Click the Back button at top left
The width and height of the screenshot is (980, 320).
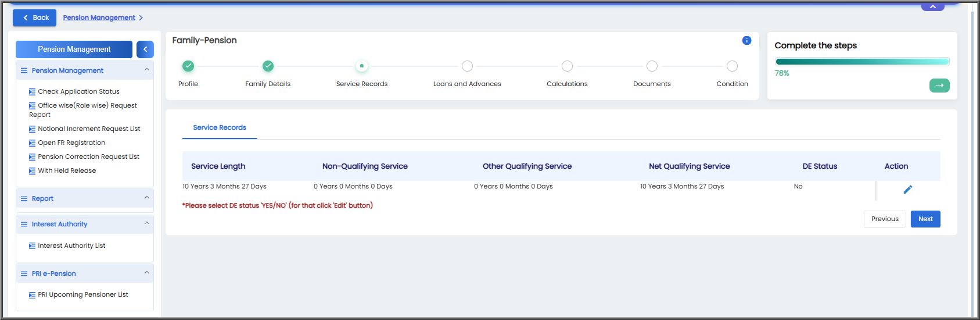pyautogui.click(x=35, y=17)
